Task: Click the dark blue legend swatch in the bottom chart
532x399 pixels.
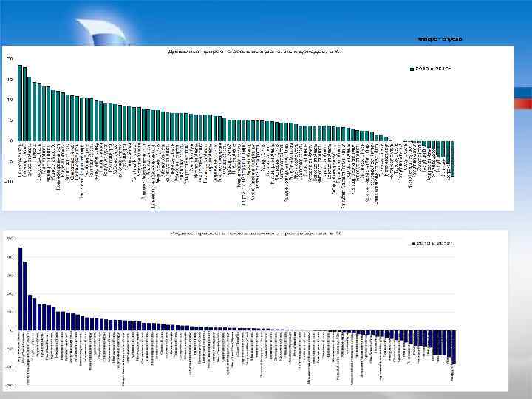Action: point(413,244)
